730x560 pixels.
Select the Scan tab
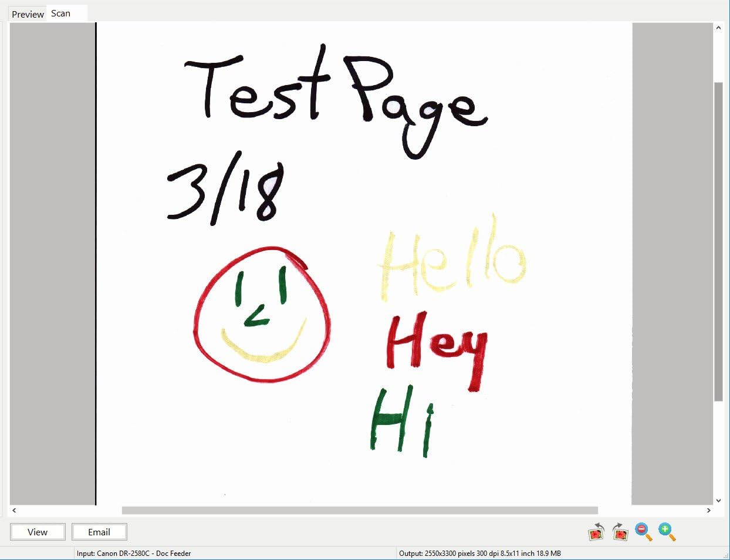click(x=61, y=14)
